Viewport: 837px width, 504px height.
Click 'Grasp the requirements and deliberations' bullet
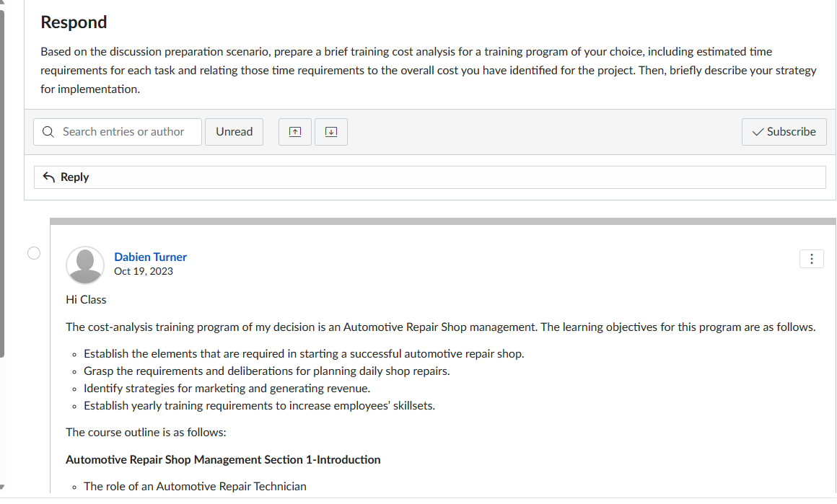[x=267, y=371]
